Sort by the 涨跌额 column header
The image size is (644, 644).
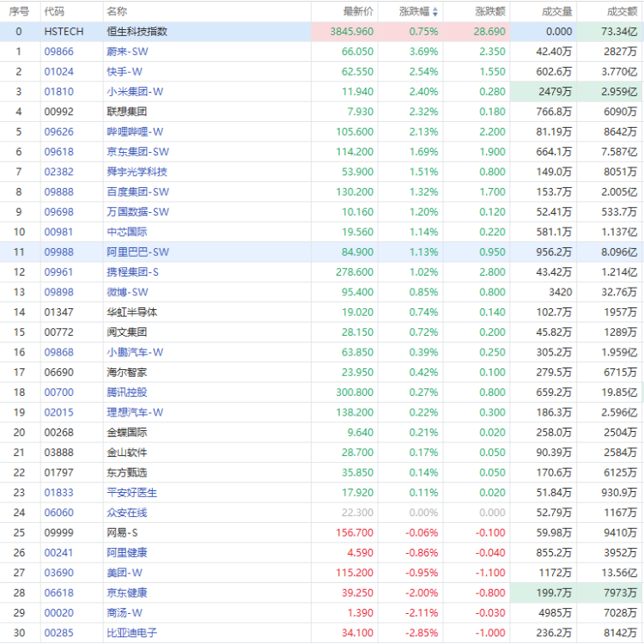click(490, 11)
